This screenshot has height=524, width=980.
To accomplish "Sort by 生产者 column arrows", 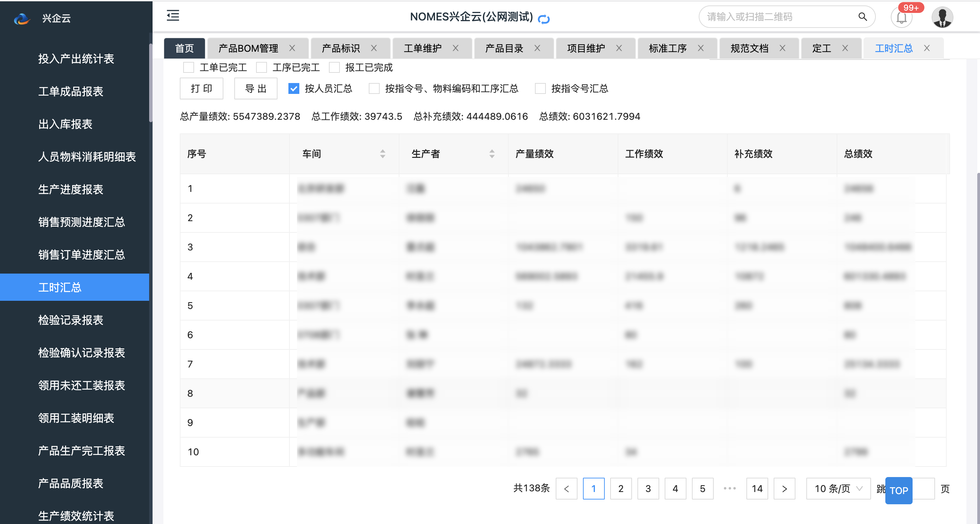I will pyautogui.click(x=491, y=153).
